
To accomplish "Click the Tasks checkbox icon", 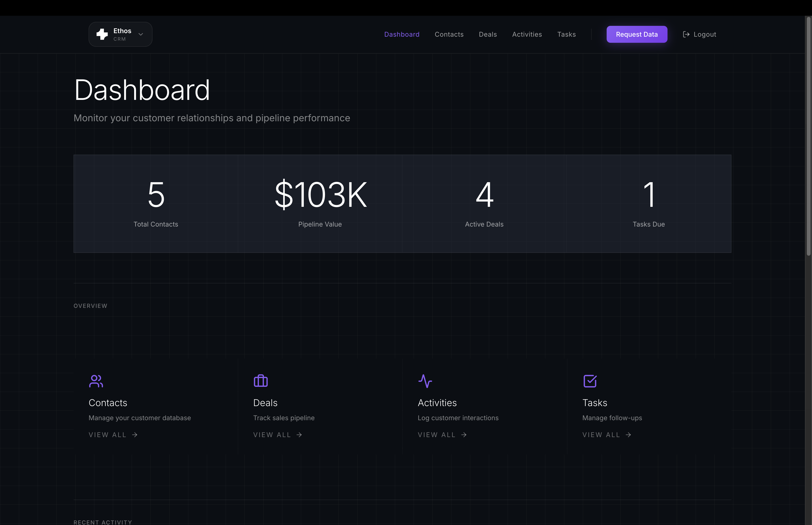I will click(x=590, y=381).
